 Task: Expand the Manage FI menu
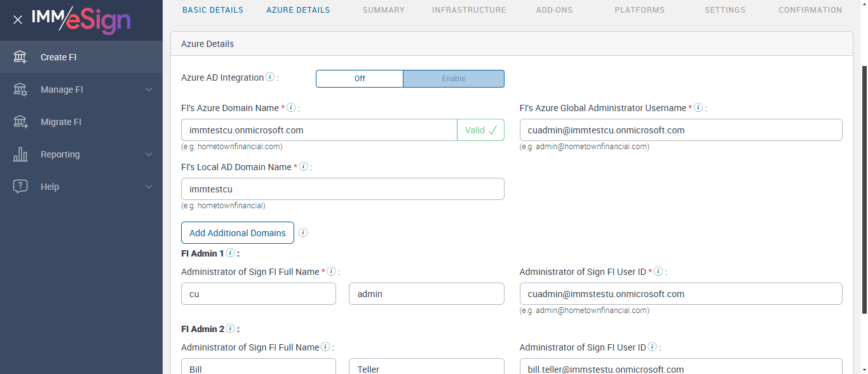(x=149, y=90)
